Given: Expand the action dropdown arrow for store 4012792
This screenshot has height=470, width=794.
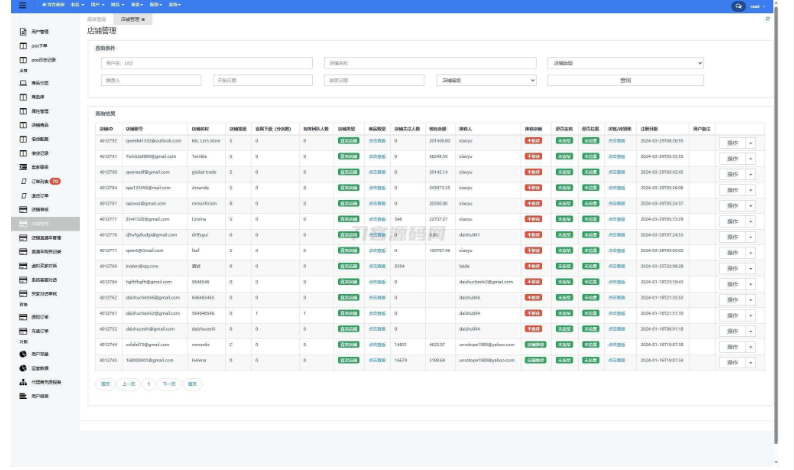Looking at the screenshot, I should coord(751,143).
